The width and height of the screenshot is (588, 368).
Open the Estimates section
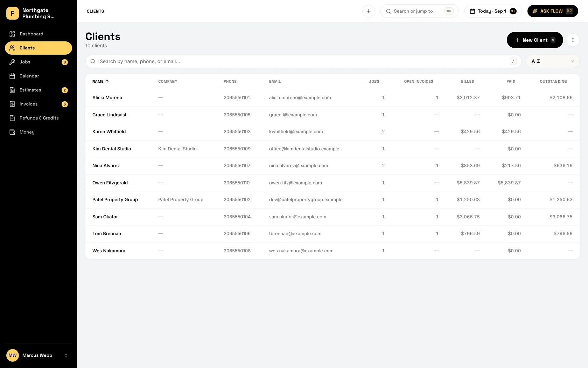[x=38, y=90]
